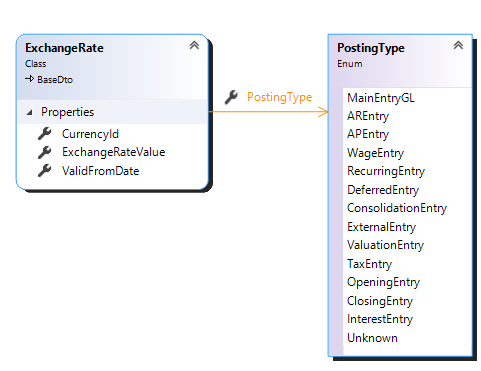This screenshot has width=481, height=371.
Task: Select the orange PostingType association label
Action: tap(279, 97)
